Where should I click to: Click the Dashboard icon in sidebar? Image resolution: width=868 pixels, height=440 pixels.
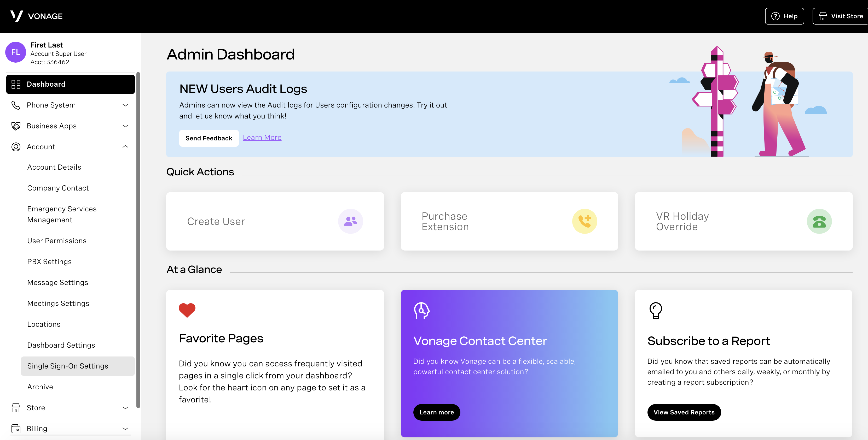click(15, 84)
